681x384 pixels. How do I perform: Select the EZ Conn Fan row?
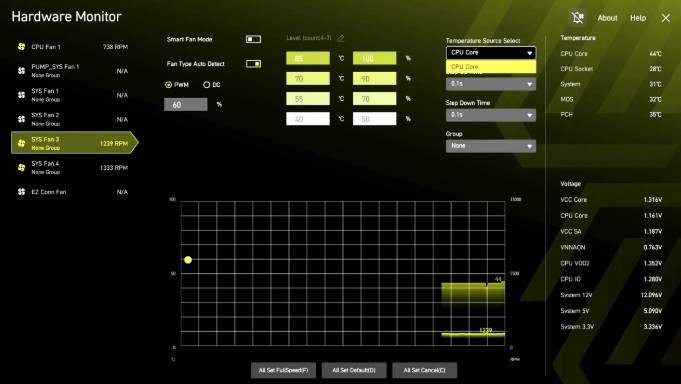pyautogui.click(x=73, y=192)
